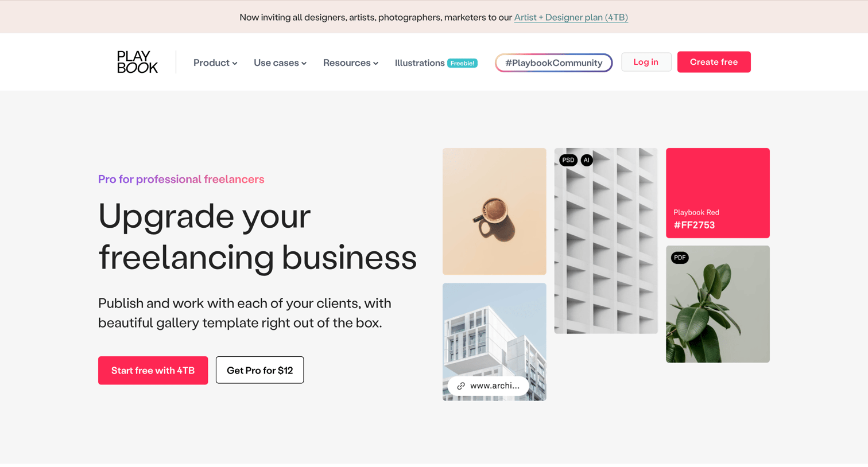Click Start free with 4TB button
This screenshot has width=868, height=467.
coord(153,370)
